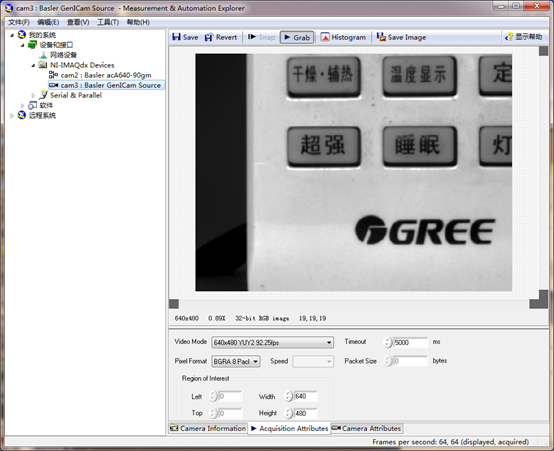Click the Packet Size stepper arrows

pos(388,361)
